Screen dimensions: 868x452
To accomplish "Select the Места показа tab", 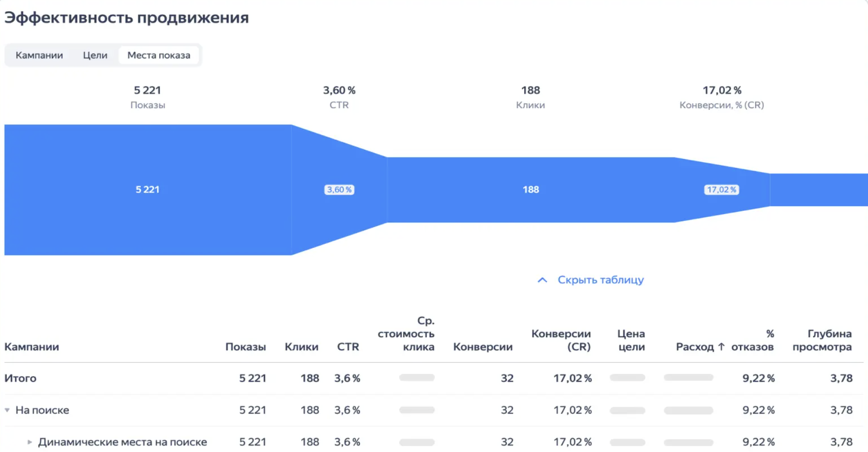I will [x=158, y=55].
